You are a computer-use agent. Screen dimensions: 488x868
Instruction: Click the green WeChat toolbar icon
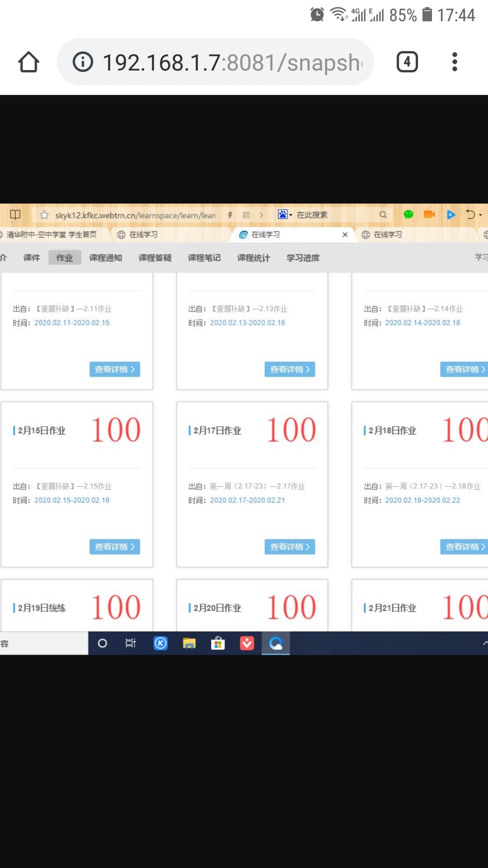point(408,214)
